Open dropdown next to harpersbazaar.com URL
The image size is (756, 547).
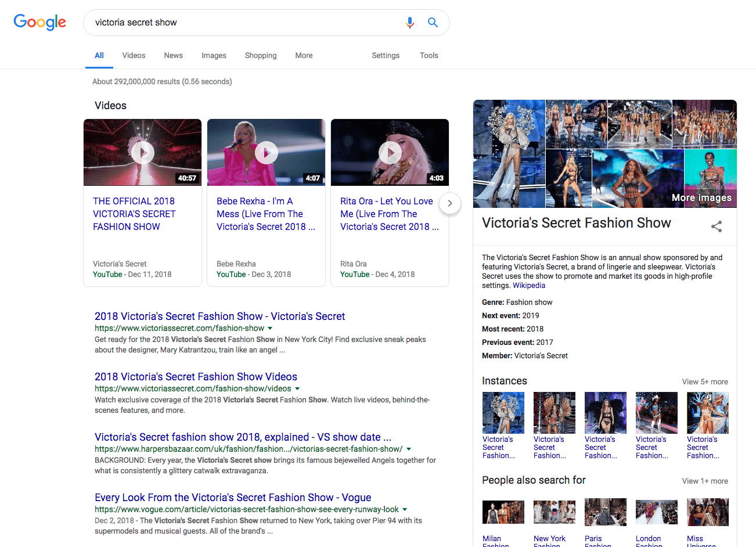[409, 449]
